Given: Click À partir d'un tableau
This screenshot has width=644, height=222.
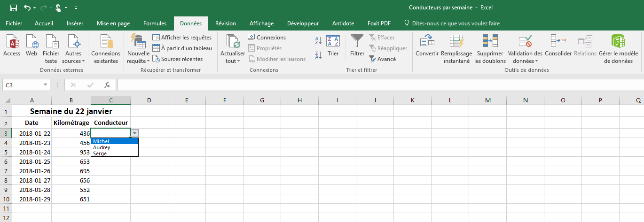Looking at the screenshot, I should pos(182,48).
